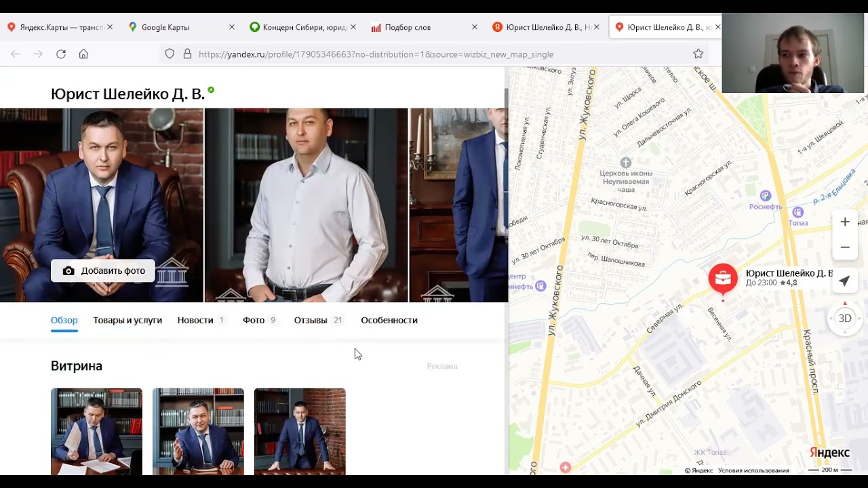Zoom in the map with plus
868x488 pixels.
[x=845, y=222]
